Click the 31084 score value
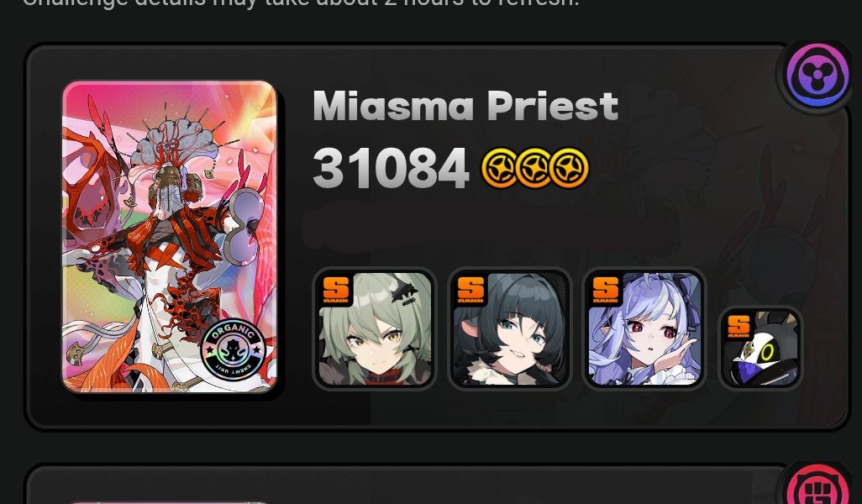This screenshot has width=862, height=504. coord(391,168)
